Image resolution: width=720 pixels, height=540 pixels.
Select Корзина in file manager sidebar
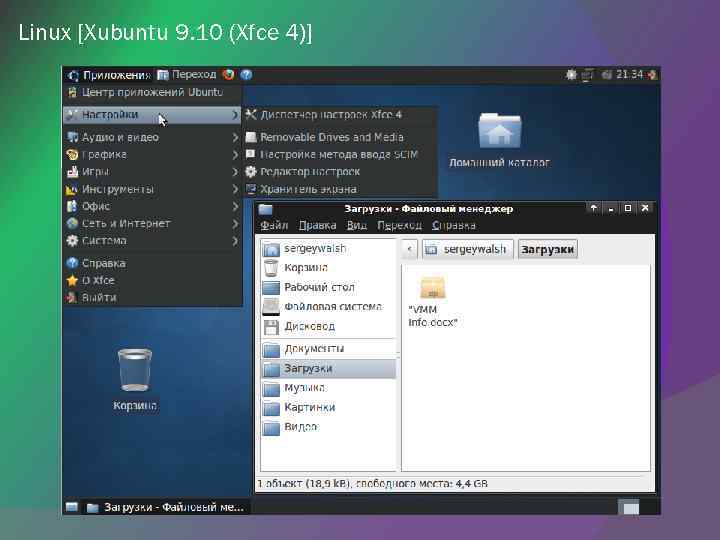tap(328, 268)
